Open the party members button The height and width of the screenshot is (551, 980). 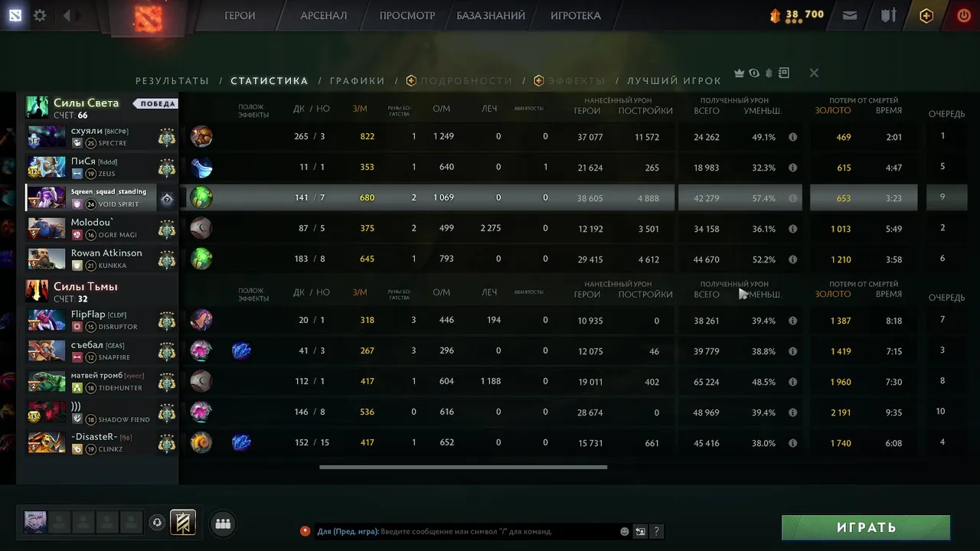223,523
